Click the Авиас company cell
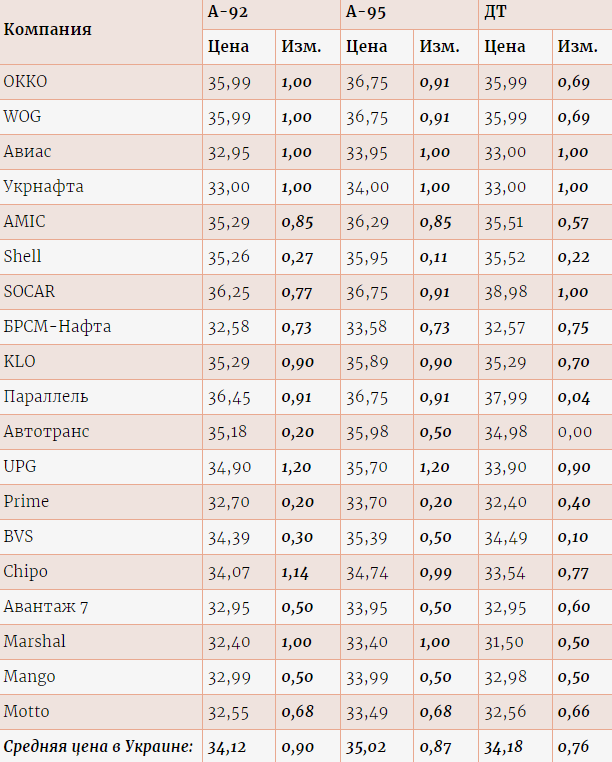This screenshot has height=762, width=612. (28, 152)
